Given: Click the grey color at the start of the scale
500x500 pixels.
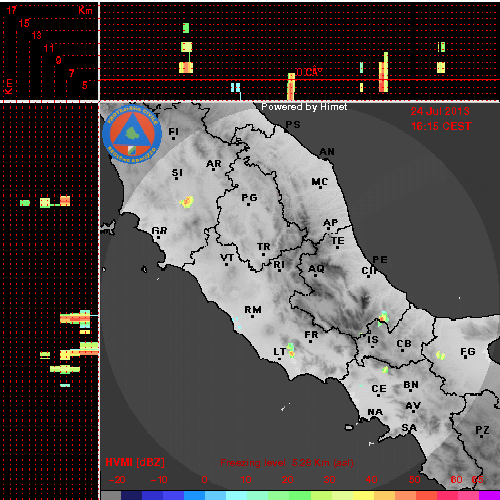Looking at the screenshot, I should click(111, 495).
